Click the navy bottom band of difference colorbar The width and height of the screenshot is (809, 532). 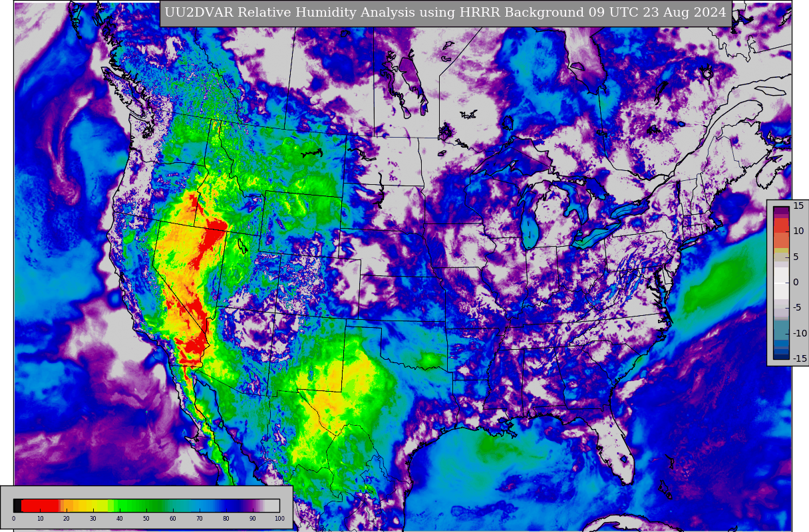point(781,356)
